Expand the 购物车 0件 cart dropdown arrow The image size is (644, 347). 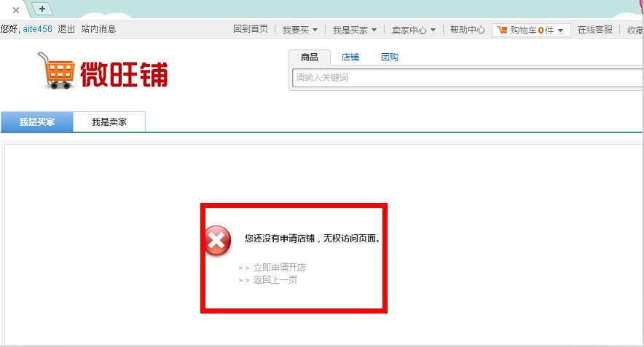[x=560, y=31]
